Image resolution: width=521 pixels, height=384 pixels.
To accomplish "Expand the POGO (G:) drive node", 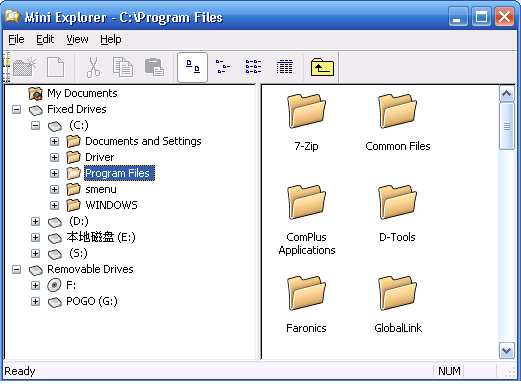I will [35, 302].
